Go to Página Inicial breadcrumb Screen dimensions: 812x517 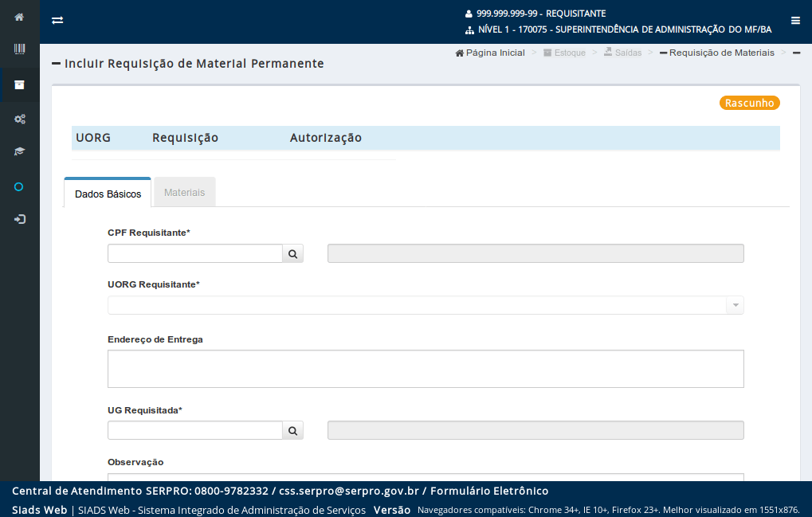[x=490, y=53]
